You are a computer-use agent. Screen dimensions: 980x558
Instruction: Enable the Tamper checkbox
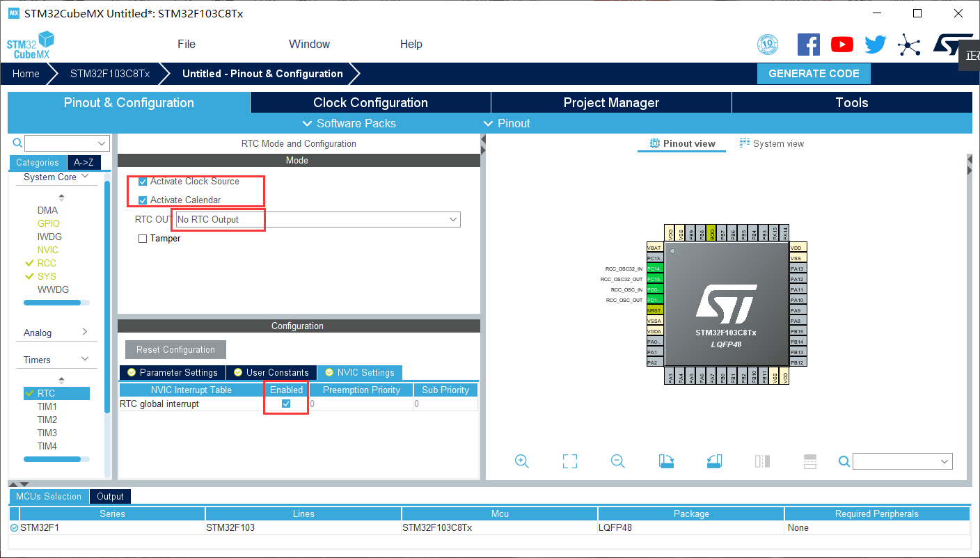pos(143,238)
